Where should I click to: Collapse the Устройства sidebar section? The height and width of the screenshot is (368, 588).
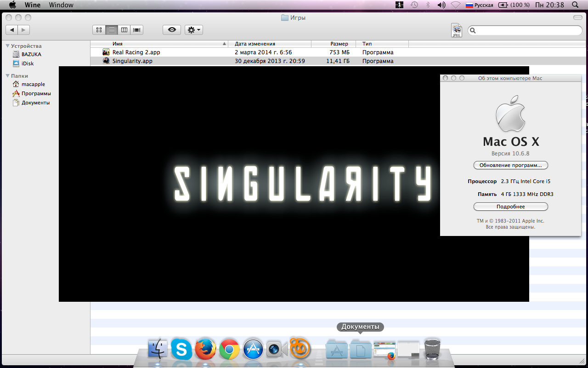click(8, 46)
